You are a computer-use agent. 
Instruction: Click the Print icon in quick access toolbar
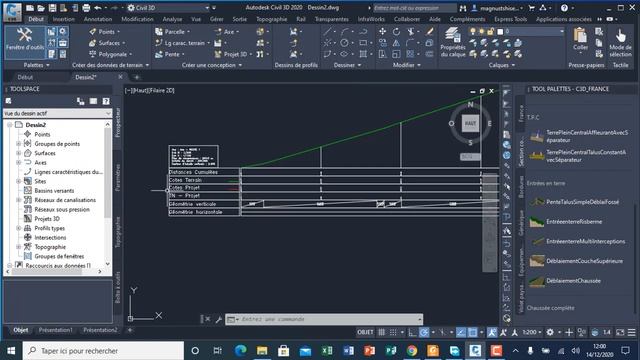click(86, 8)
